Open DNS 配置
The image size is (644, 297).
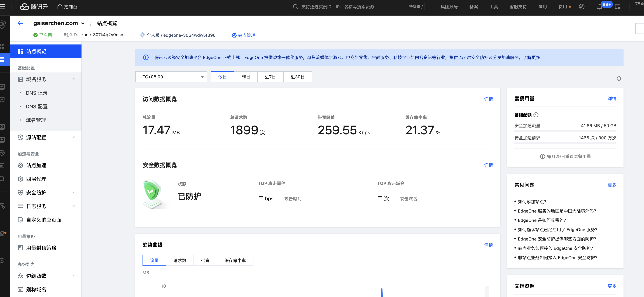(37, 107)
